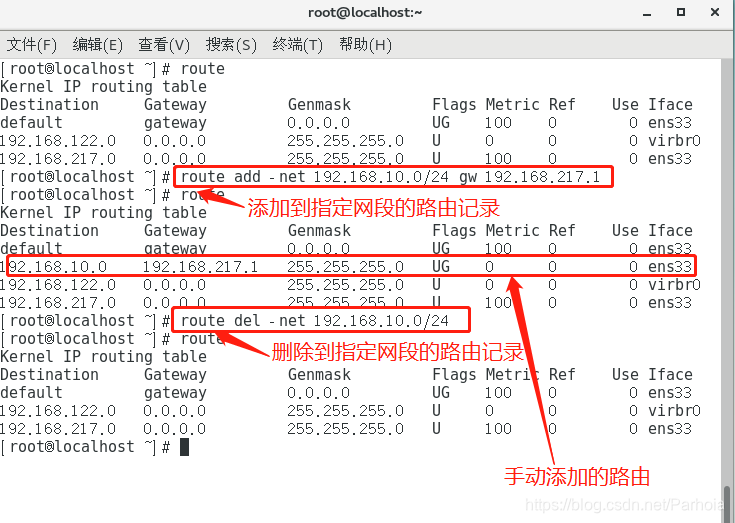Image resolution: width=735 pixels, height=523 pixels.
Task: Click the vertical scrollbar thumb at bottom right
Action: point(728,504)
